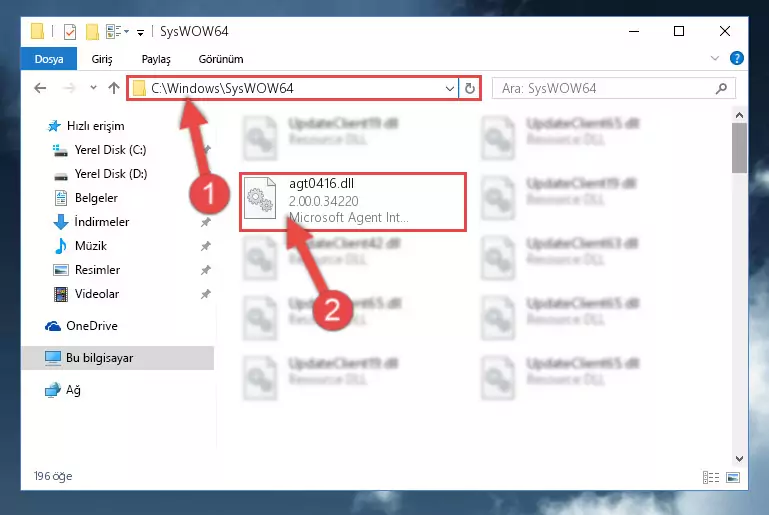Screen dimensions: 769x515
Task: Open the Dosya ribbon tab
Action: (49, 59)
